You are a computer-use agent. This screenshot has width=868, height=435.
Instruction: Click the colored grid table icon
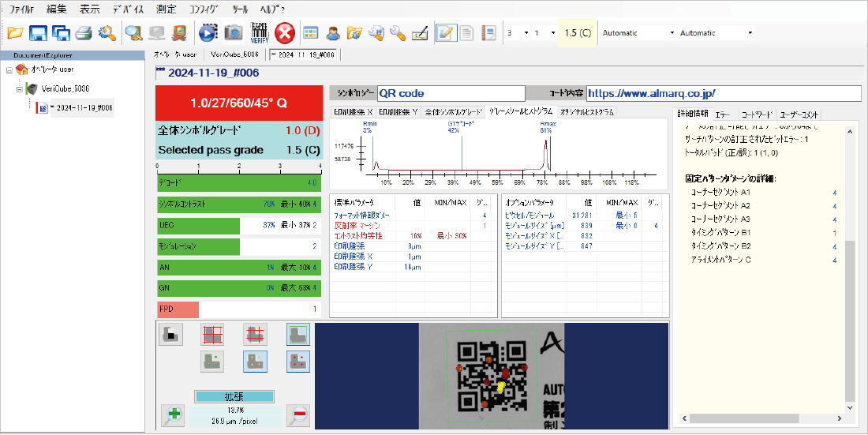[x=311, y=33]
